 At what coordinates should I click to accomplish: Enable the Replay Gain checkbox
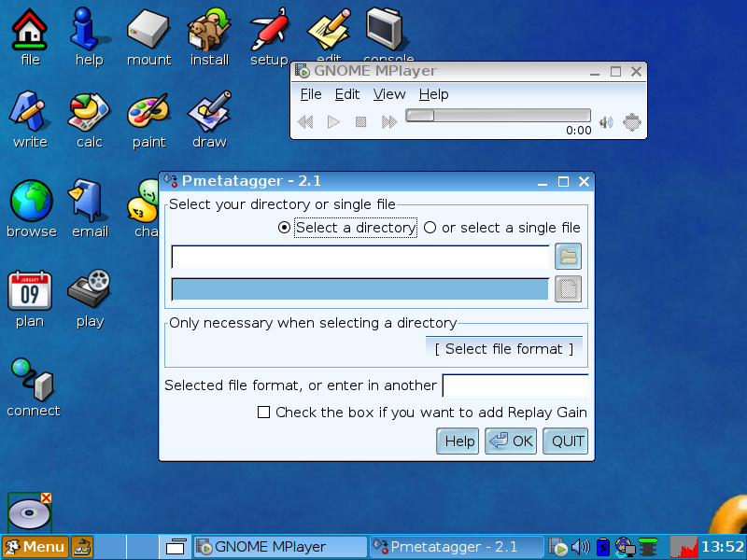(x=263, y=412)
